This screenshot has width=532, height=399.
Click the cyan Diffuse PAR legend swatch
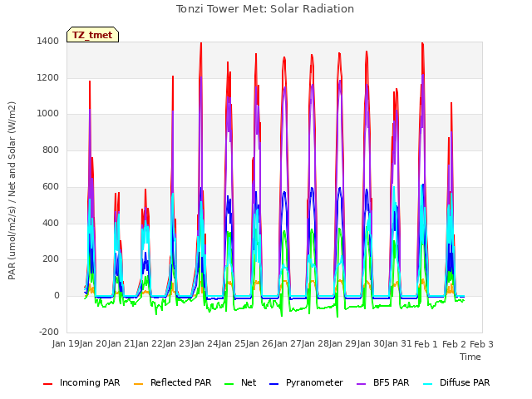click(428, 384)
